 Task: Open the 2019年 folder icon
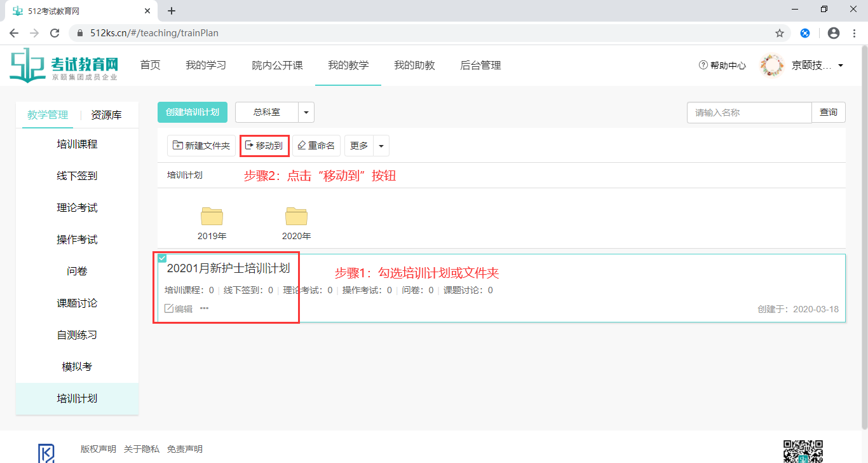tap(212, 216)
